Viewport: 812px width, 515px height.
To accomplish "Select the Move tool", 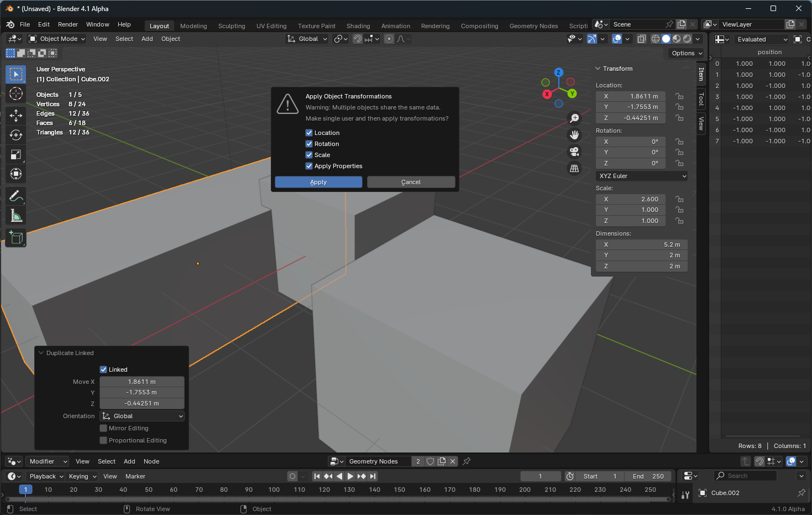I will (x=16, y=115).
